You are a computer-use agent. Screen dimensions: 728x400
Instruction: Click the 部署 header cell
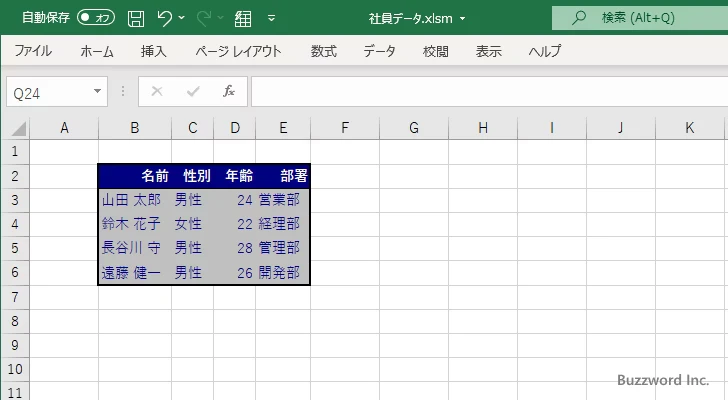tap(283, 176)
